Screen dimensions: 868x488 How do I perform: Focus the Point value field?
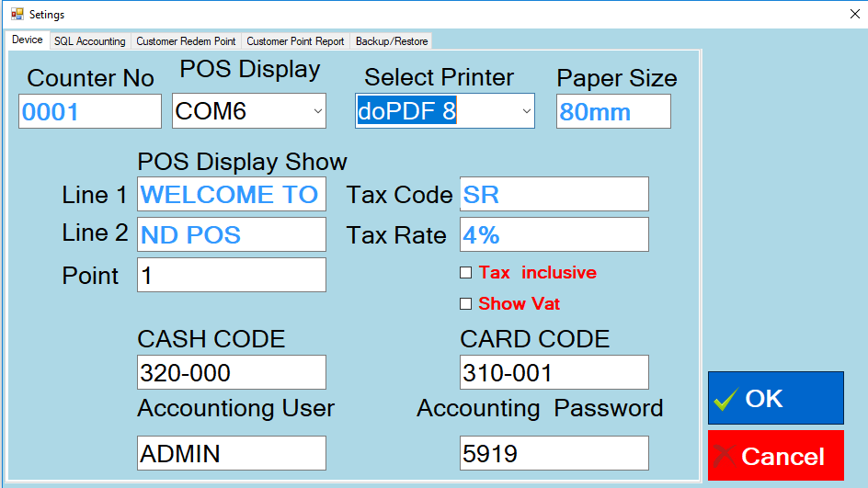(231, 275)
